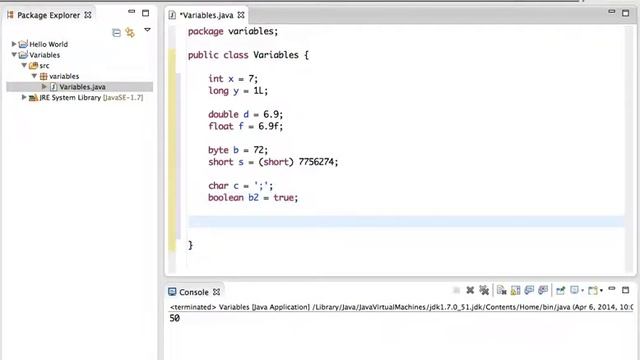Click the variables package icon
Image resolution: width=640 pixels, height=360 pixels.
pos(43,76)
